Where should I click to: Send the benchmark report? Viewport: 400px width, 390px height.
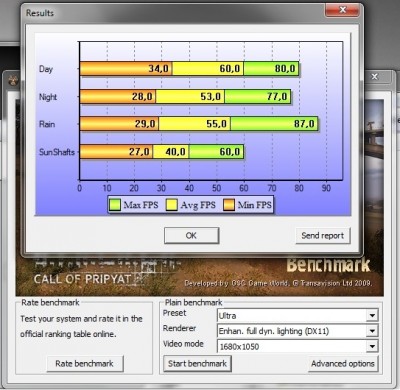click(322, 235)
